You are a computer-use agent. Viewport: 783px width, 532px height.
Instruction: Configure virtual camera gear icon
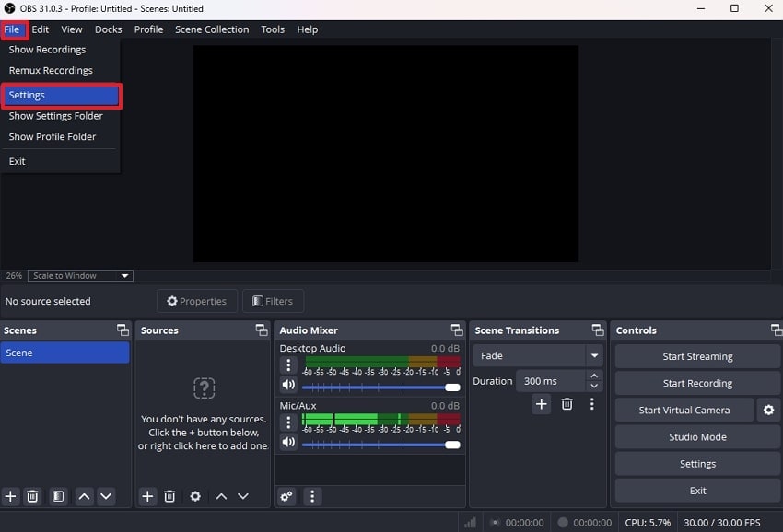click(x=768, y=410)
